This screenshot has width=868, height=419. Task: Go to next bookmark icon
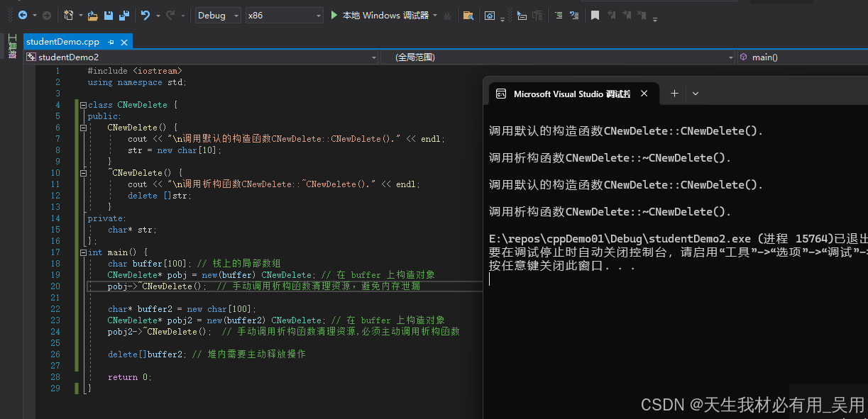(x=627, y=15)
